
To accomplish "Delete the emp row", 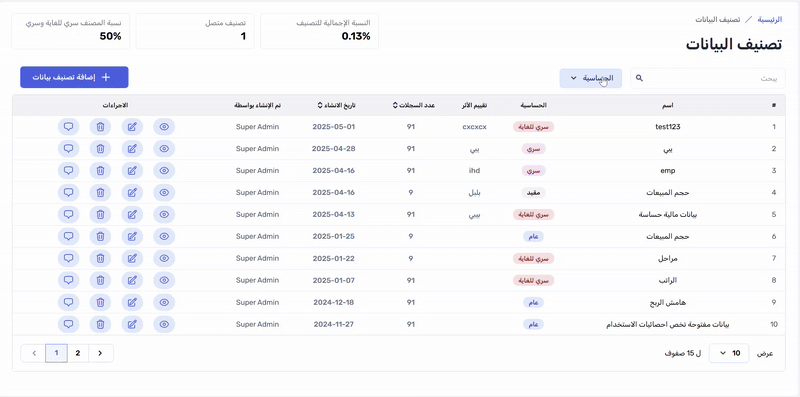I will [x=100, y=170].
